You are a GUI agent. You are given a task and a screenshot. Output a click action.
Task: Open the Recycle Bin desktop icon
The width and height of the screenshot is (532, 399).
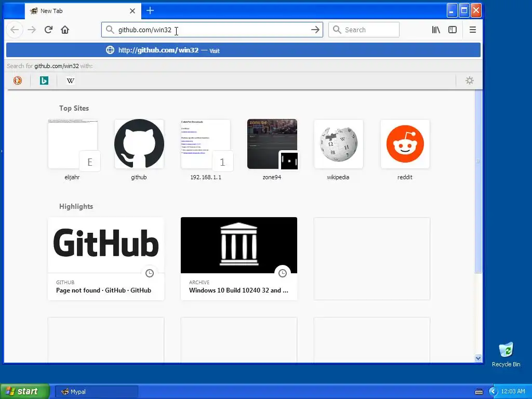click(x=506, y=354)
